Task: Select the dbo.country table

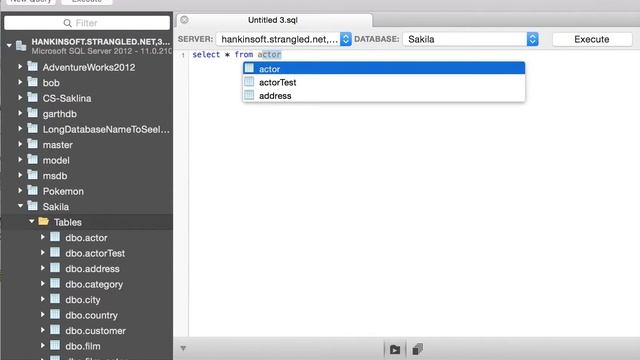Action: point(91,315)
